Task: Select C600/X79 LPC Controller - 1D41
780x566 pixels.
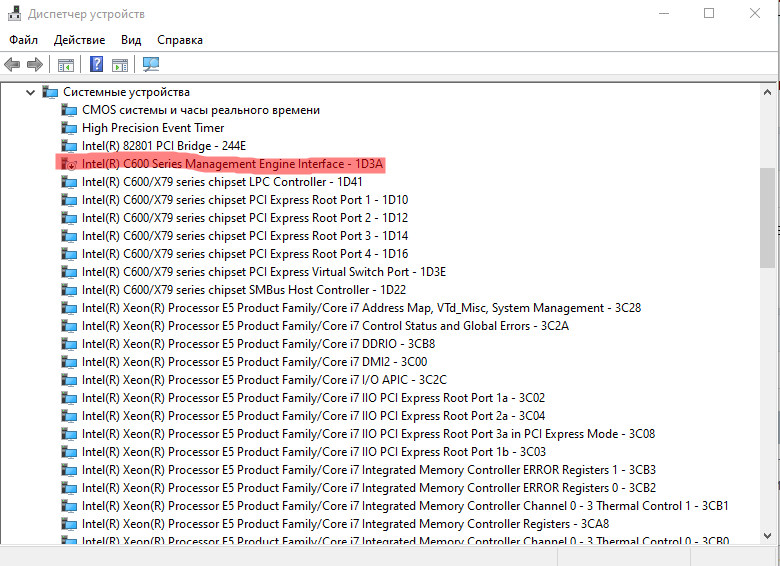Action: coord(222,182)
